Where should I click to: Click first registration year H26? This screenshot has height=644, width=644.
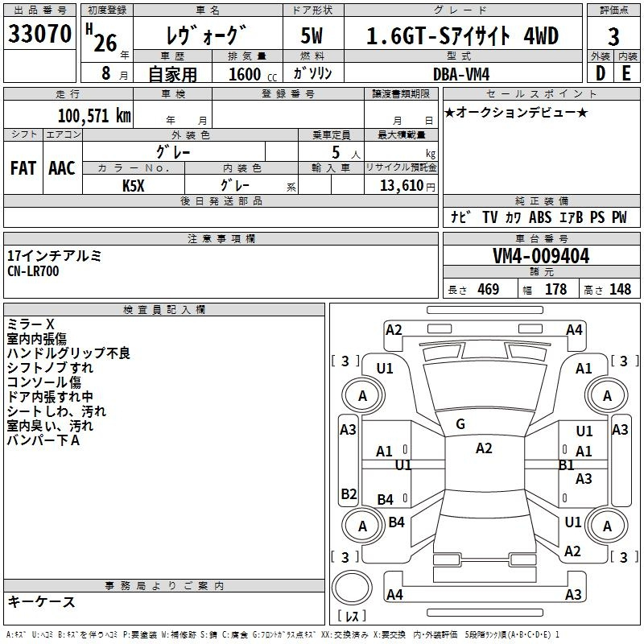102,39
